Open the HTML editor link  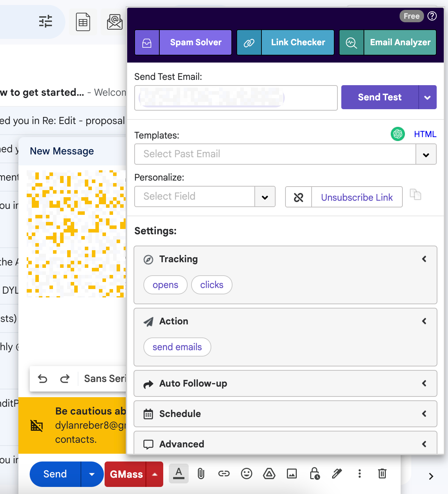(425, 134)
